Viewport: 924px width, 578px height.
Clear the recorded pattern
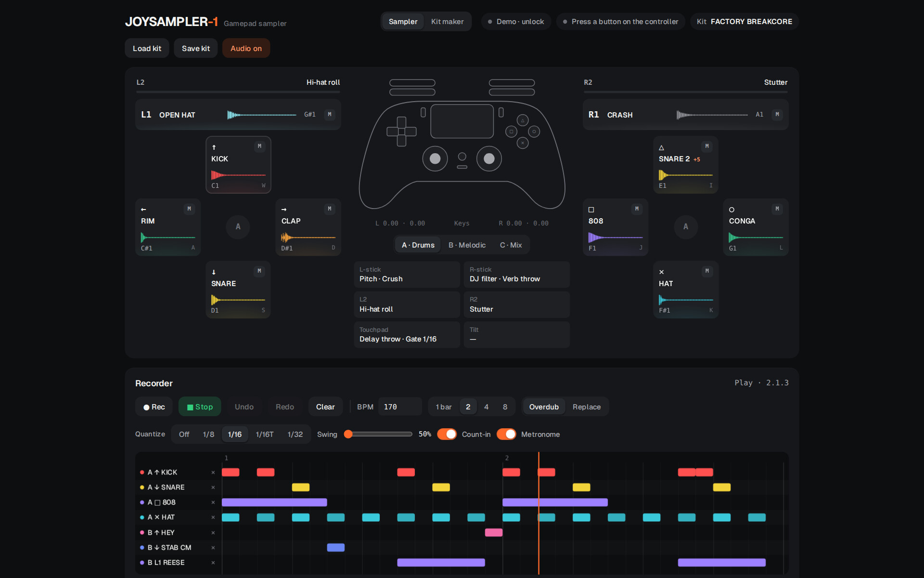(325, 407)
